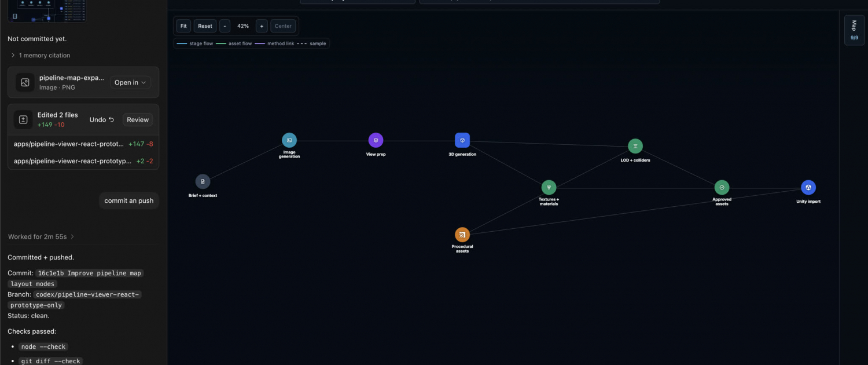
Task: Open the file row showing +147 -8
Action: pos(83,144)
